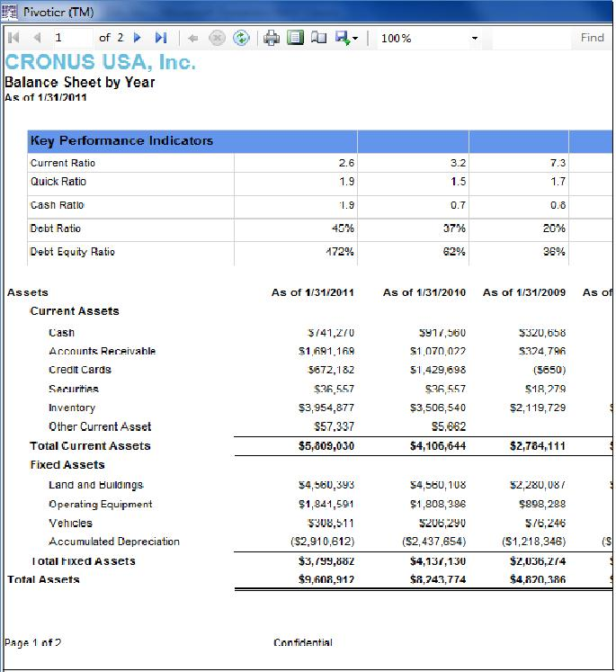616x672 pixels.
Task: Click the Credit Cards value ($650)
Action: click(549, 370)
